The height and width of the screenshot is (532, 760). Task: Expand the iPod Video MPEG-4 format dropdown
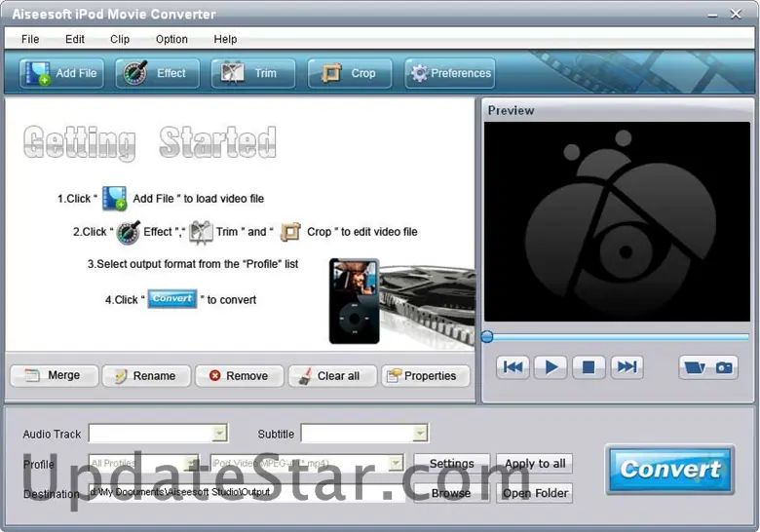396,463
